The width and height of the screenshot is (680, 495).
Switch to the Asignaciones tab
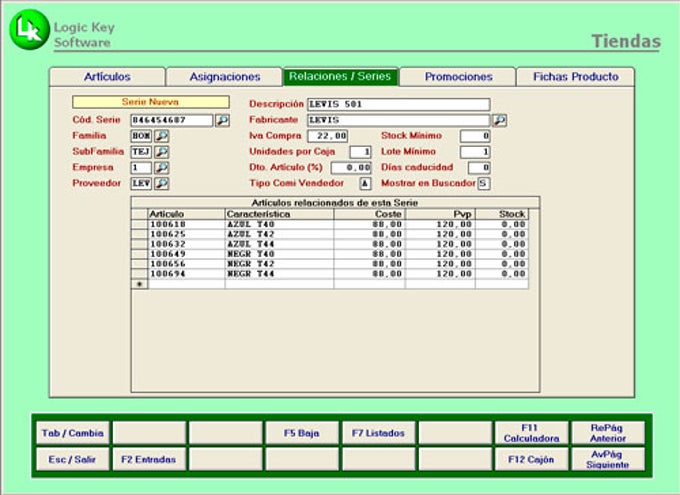(225, 77)
